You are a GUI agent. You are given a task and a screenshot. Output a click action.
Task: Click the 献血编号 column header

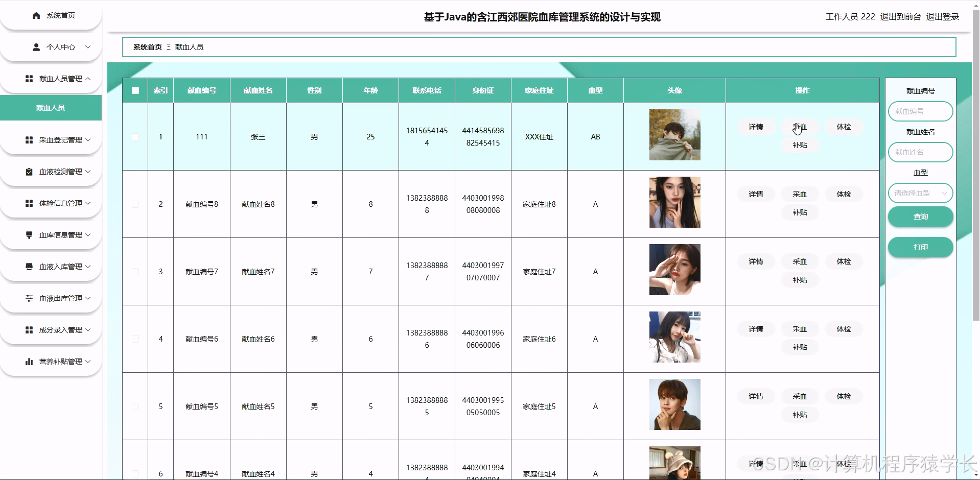(202, 90)
